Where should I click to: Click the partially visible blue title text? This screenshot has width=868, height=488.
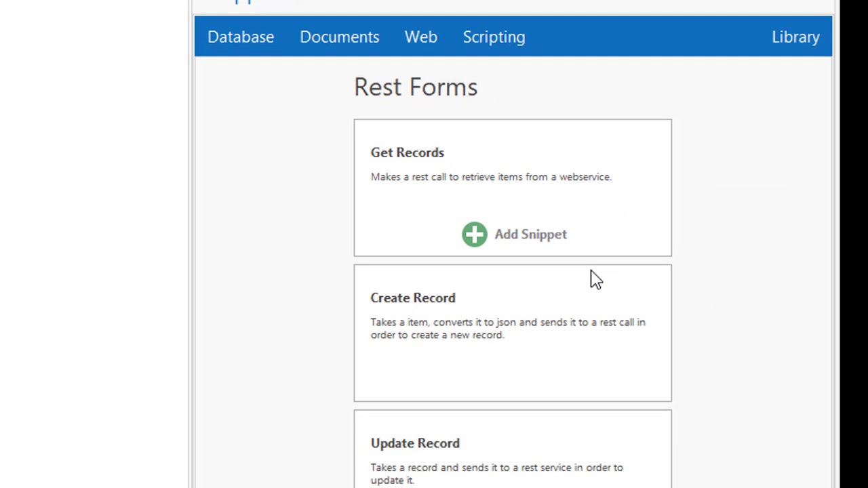coord(243,2)
